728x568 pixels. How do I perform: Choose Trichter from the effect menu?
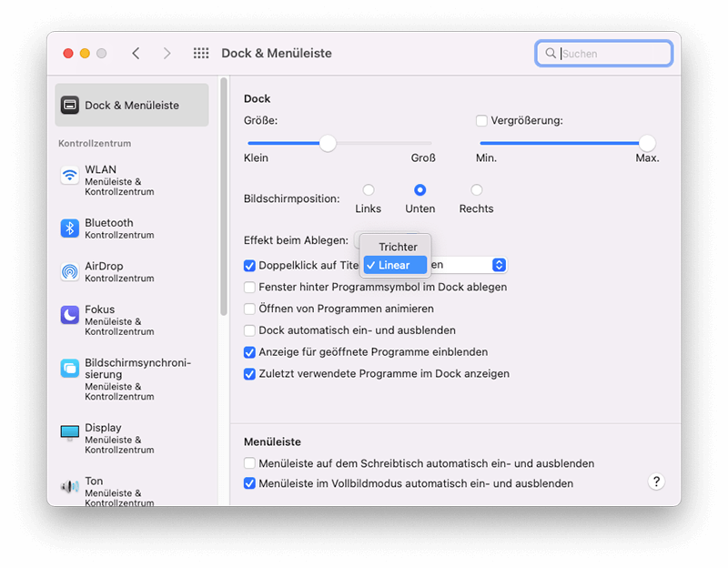tap(395, 247)
